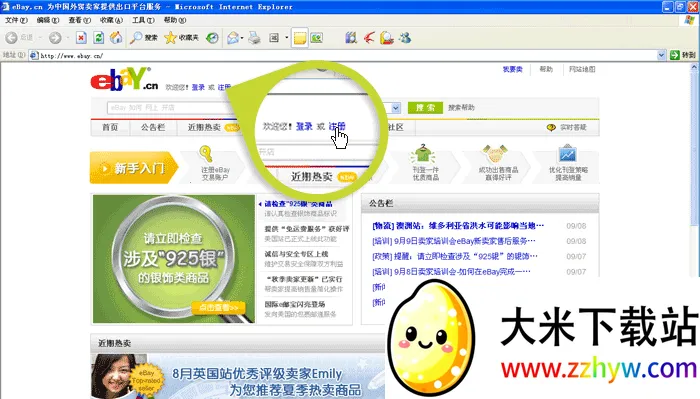Open 提供免运费服务获好评 news item
Image resolution: width=700 pixels, height=399 pixels.
pos(307,229)
